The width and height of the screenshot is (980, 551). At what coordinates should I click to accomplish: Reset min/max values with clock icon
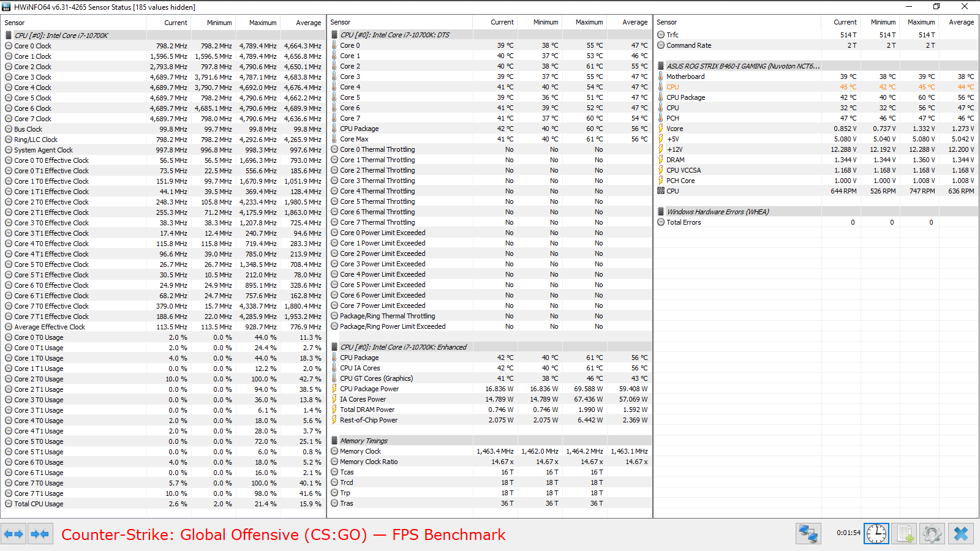(876, 534)
